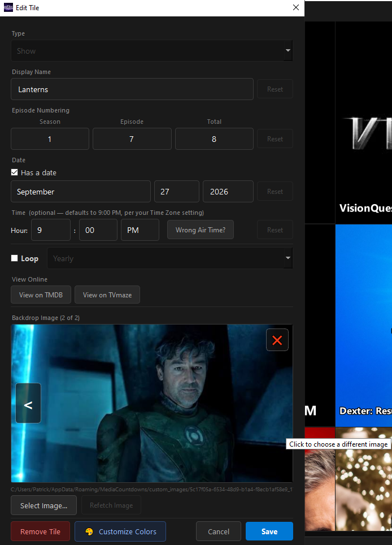Screen dimensions: 392x545
Task: Click the app icon in Edit Tile title bar
Action: (8, 8)
